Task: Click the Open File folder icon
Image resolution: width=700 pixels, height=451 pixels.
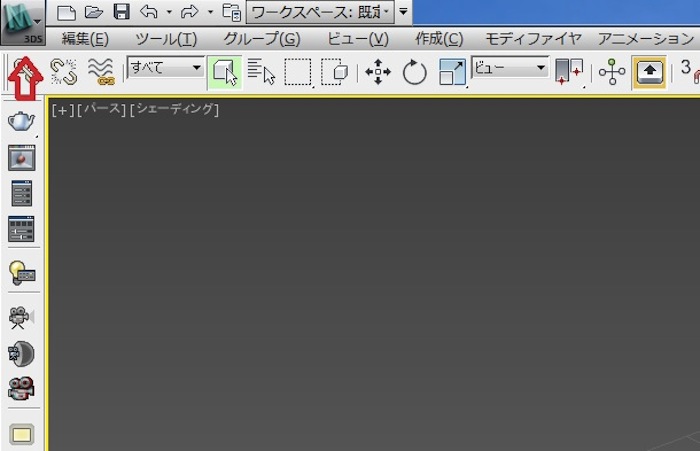Action: [x=94, y=13]
